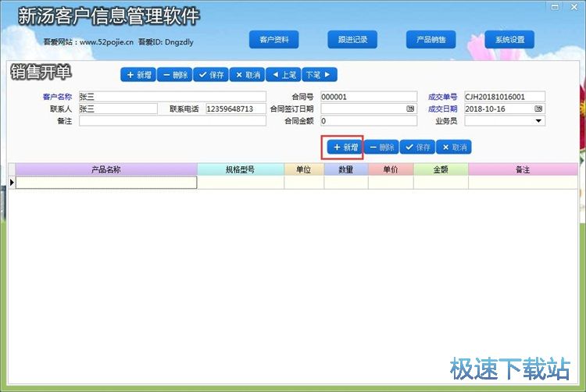Select the first row's arrow indicator

(12, 182)
